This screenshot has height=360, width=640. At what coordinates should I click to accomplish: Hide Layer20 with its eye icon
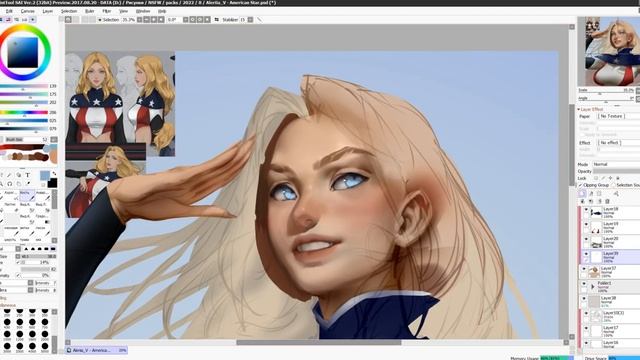click(x=586, y=239)
